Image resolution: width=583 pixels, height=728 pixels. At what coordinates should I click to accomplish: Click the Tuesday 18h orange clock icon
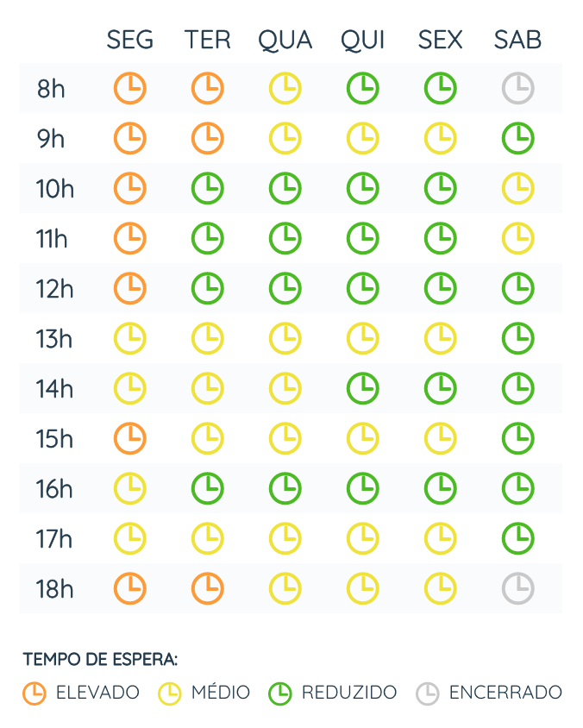[208, 588]
